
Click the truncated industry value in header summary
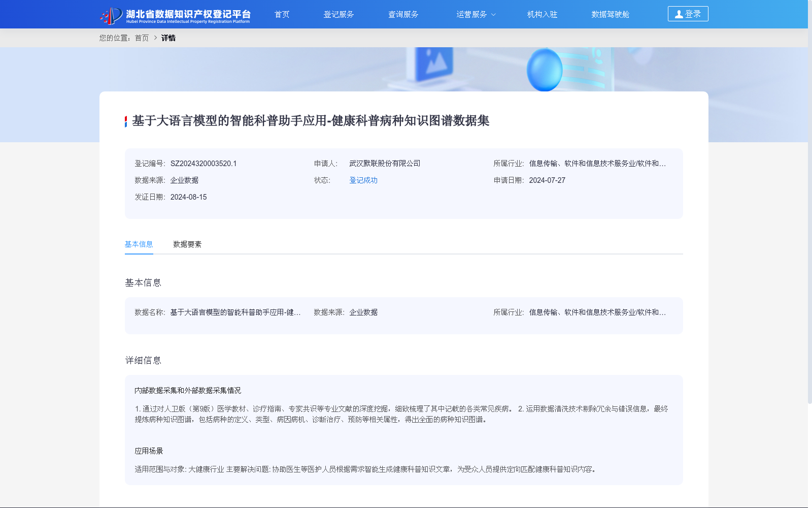597,164
